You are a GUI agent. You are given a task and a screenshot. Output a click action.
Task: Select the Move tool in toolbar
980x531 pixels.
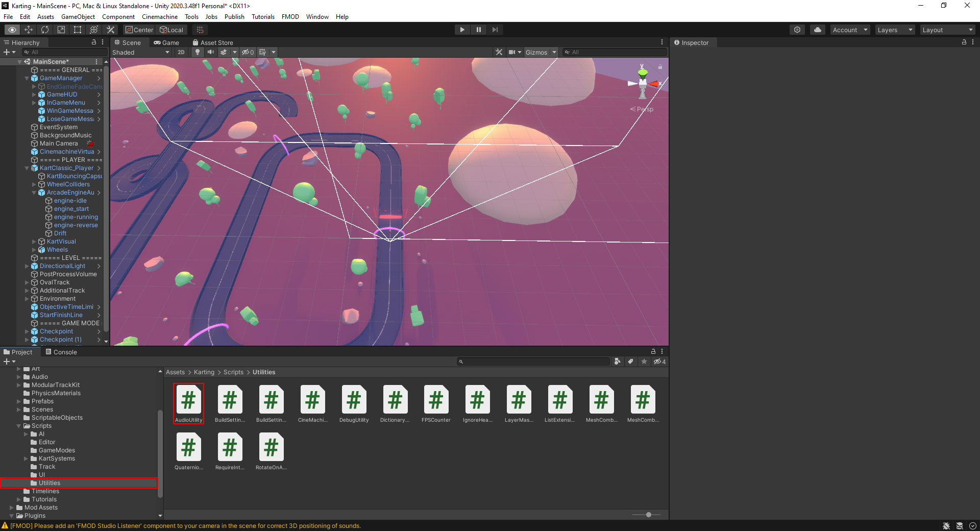(x=29, y=30)
